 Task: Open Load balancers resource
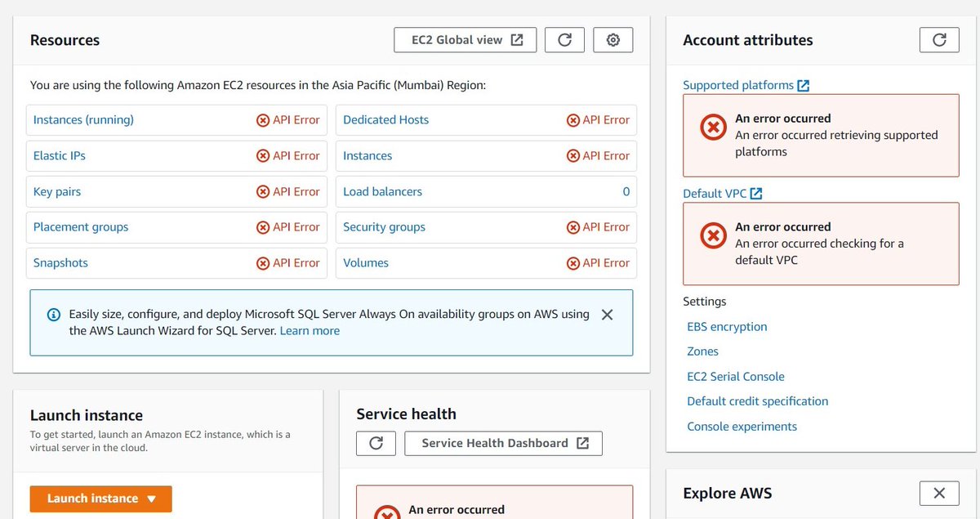382,191
